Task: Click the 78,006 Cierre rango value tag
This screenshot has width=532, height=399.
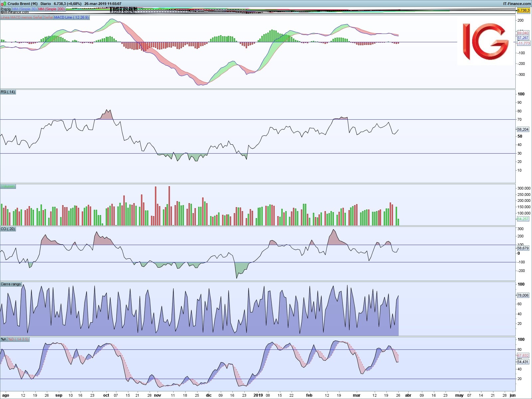Action: click(x=523, y=295)
